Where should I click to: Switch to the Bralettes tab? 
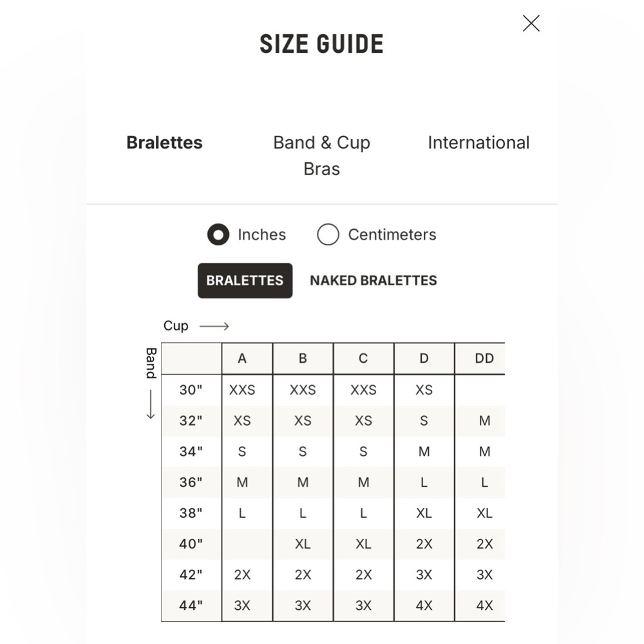164,143
